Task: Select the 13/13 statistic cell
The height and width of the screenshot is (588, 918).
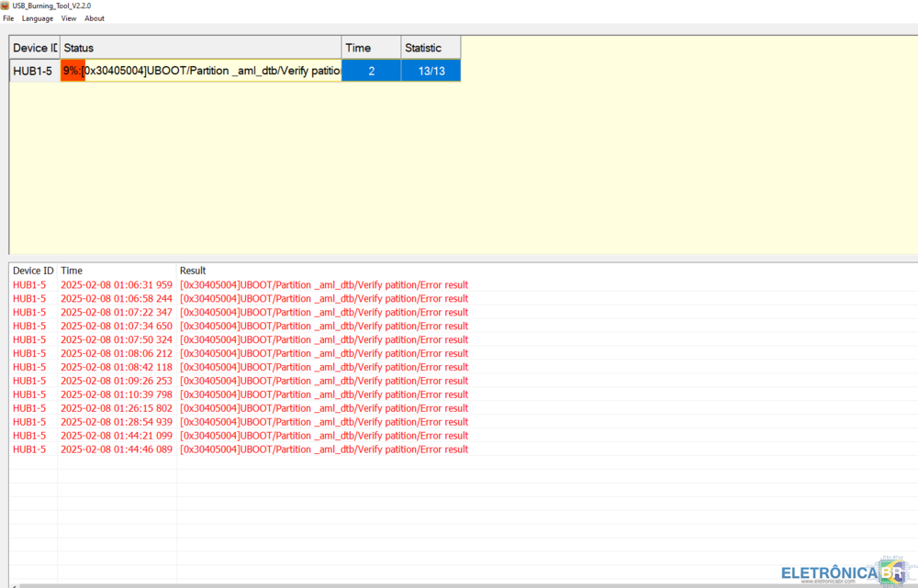Action: [431, 71]
